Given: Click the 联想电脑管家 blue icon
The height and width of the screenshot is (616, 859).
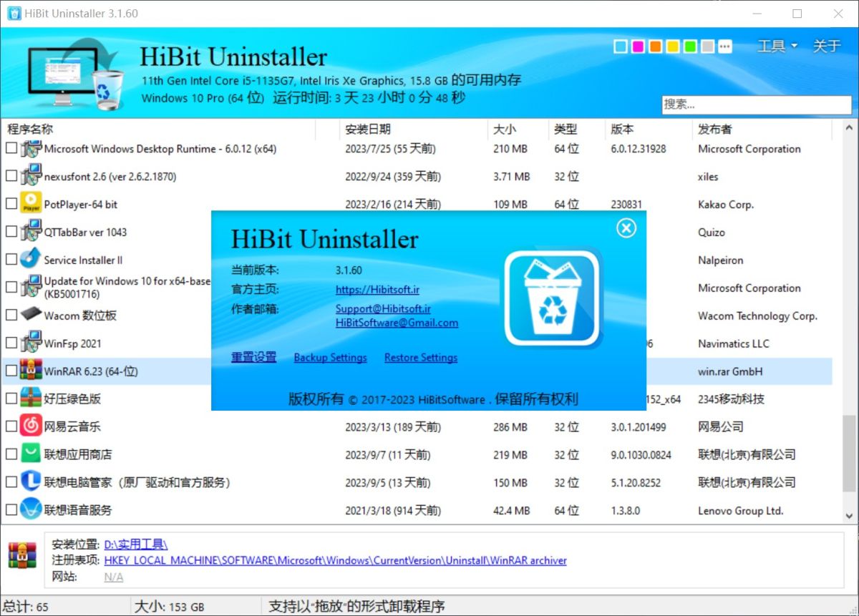Looking at the screenshot, I should click(31, 482).
